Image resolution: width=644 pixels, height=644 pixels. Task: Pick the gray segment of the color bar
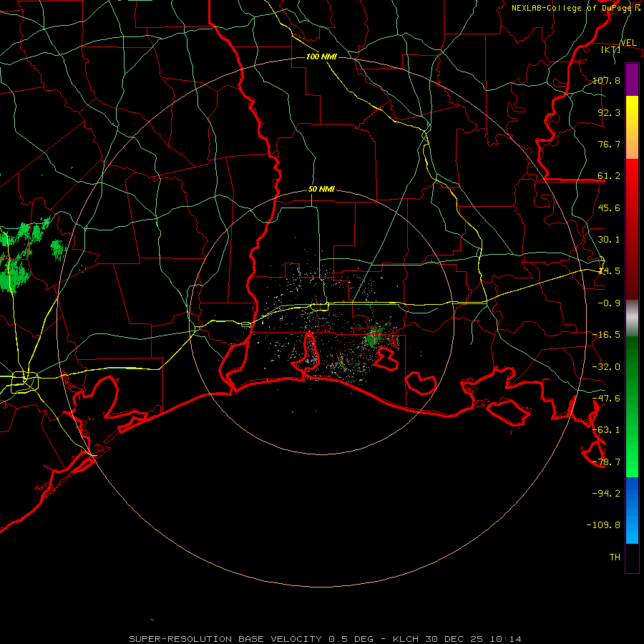(x=632, y=318)
